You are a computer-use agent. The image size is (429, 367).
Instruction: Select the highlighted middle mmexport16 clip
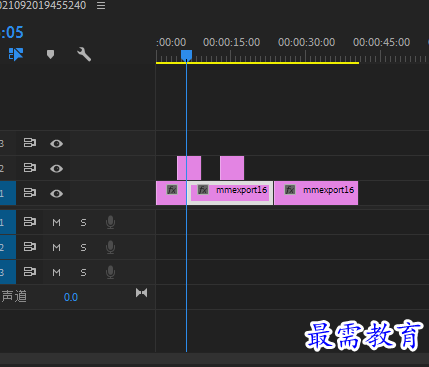230,193
